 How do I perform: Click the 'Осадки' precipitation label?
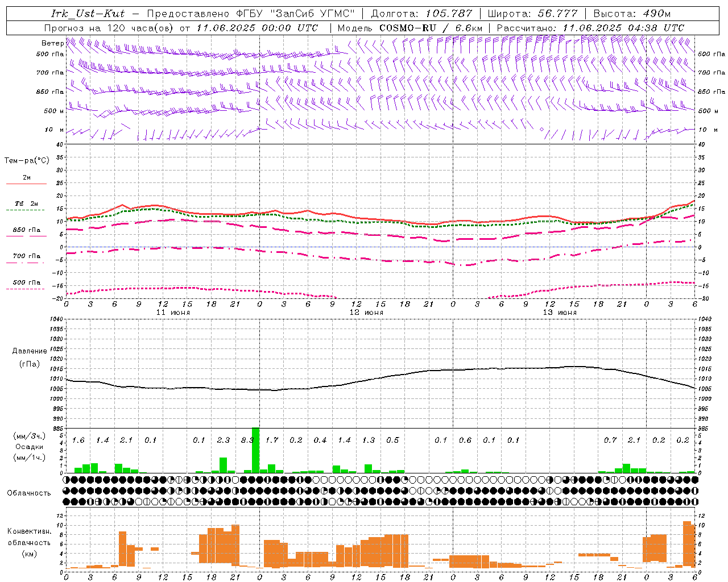click(x=29, y=447)
